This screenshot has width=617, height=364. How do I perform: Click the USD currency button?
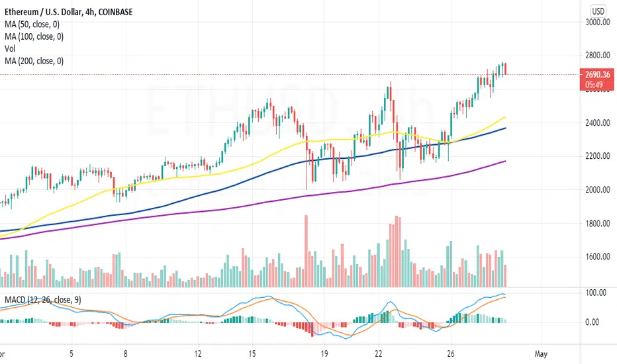598,11
